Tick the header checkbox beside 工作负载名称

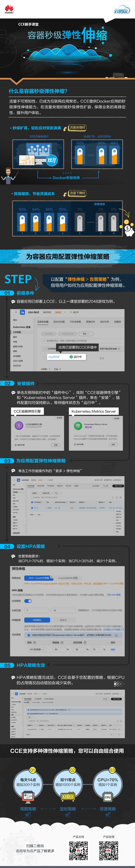(x=45, y=349)
